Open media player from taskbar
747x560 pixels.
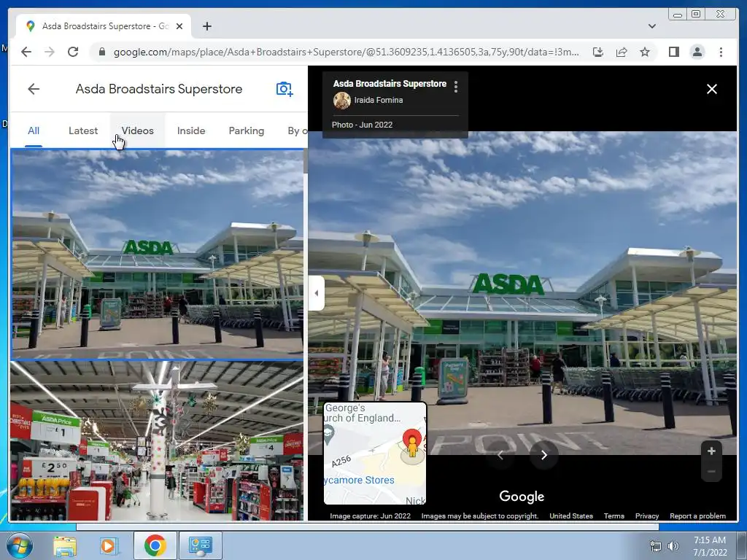coord(108,545)
